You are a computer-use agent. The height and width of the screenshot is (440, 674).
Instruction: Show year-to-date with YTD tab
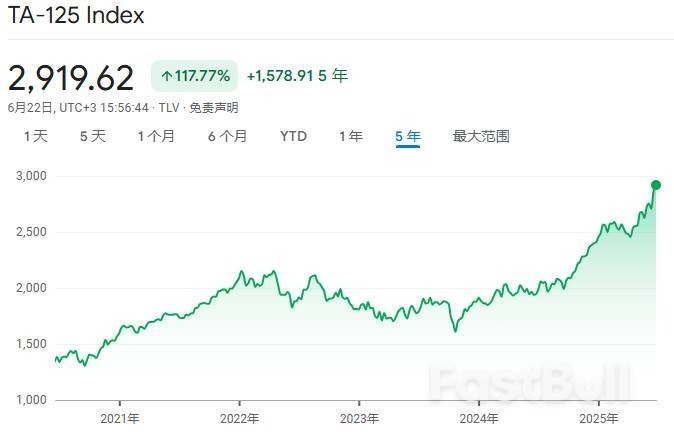tap(293, 136)
